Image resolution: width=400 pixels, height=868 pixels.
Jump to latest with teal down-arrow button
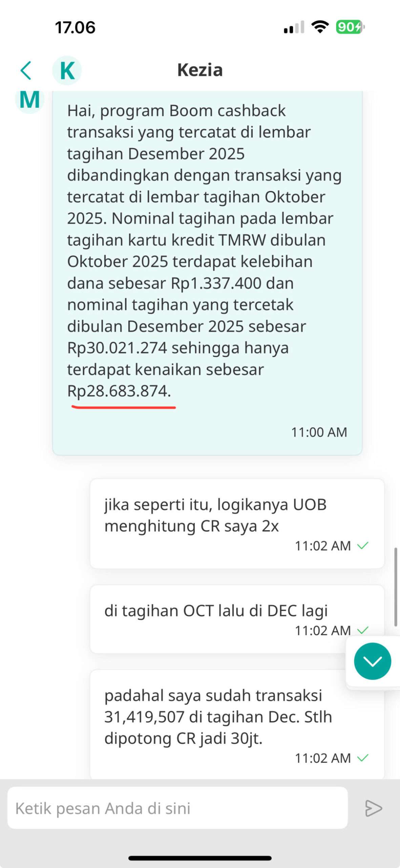[372, 661]
